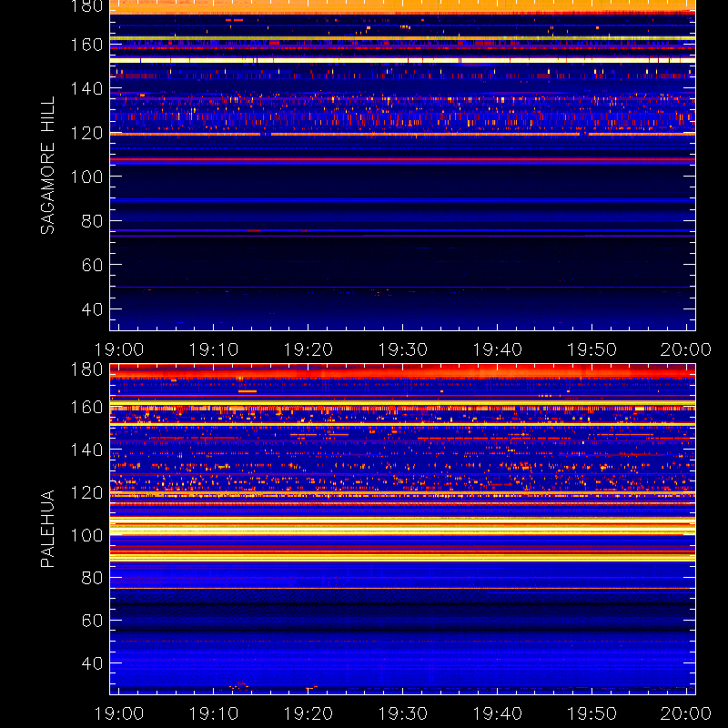Image resolution: width=728 pixels, height=728 pixels.
Task: Select the 140 tick label on Palehua plot
Action: (x=86, y=450)
